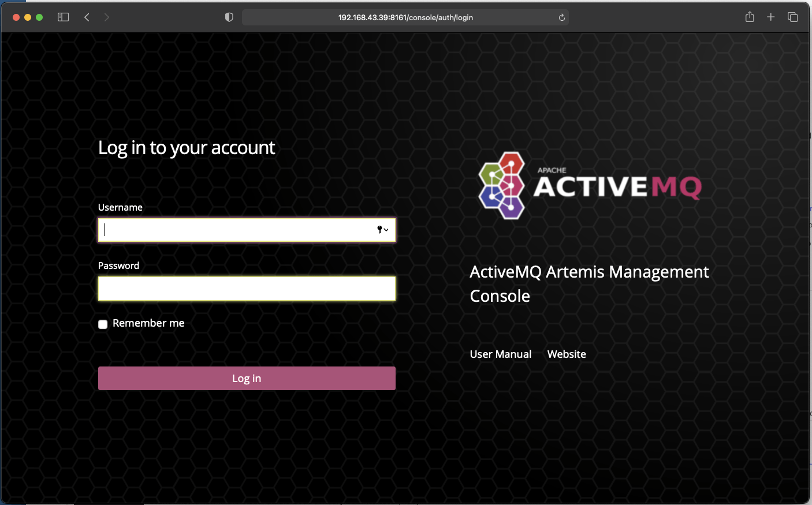Check the Remember me checkbox
This screenshot has height=505, width=812.
coord(103,324)
